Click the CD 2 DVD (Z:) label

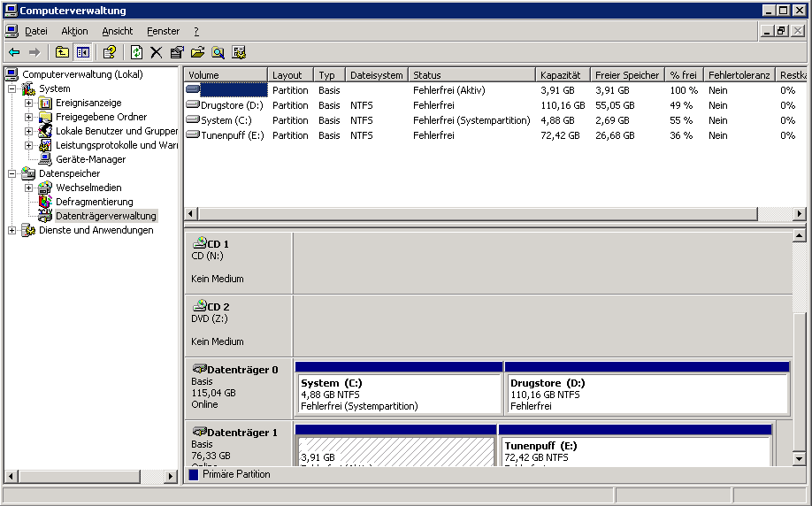(238, 325)
